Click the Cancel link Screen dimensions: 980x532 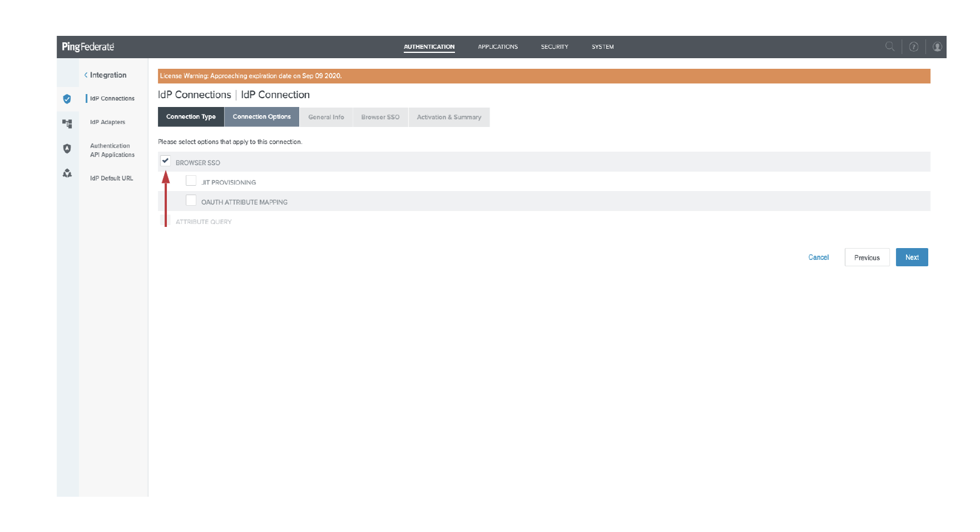coord(818,257)
